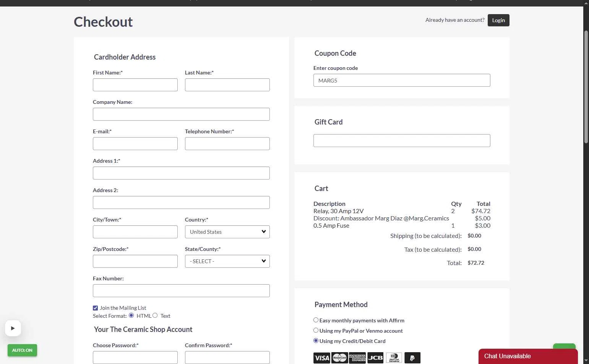Click the PayPal logo icon
Image resolution: width=589 pixels, height=364 pixels.
pos(412,358)
